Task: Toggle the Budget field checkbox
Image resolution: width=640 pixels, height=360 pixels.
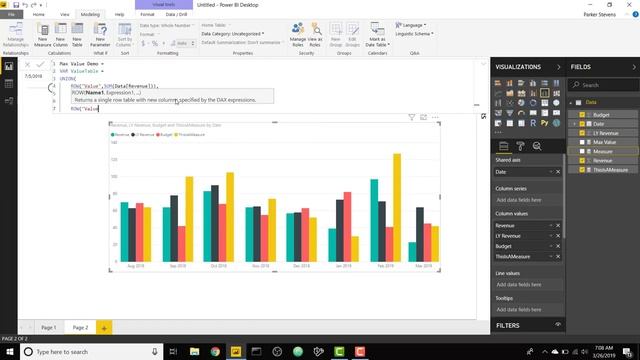Action: click(582, 115)
